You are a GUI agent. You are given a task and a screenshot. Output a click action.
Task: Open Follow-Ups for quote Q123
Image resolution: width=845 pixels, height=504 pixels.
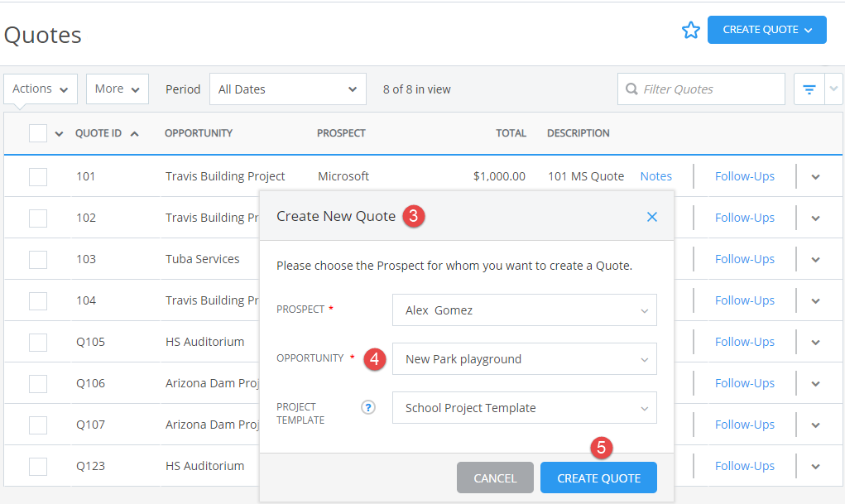[x=745, y=466]
